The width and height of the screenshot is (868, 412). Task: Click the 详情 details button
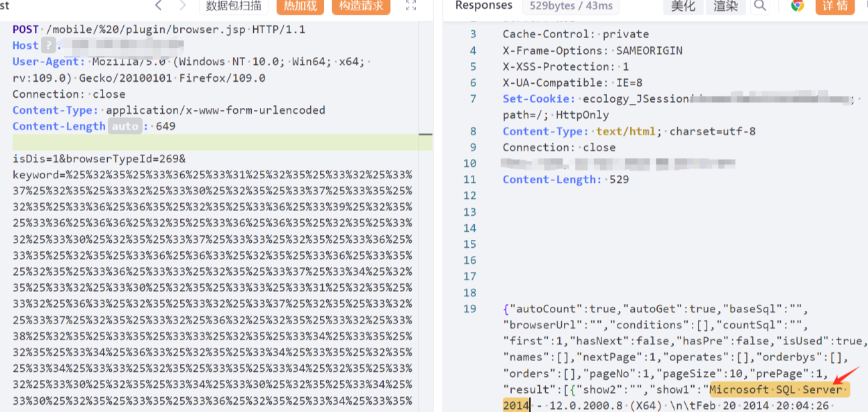click(x=835, y=6)
